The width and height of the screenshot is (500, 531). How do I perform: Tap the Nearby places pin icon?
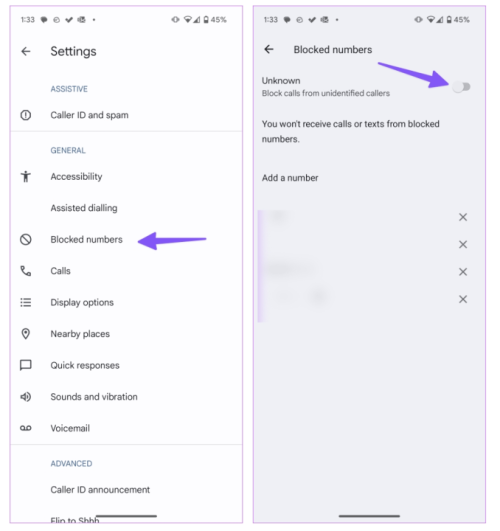[26, 334]
